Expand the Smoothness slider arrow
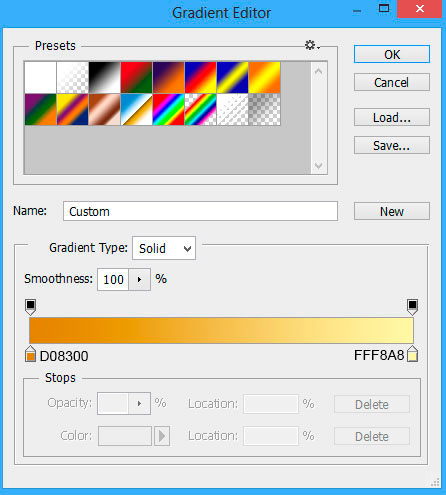446x495 pixels. (139, 279)
